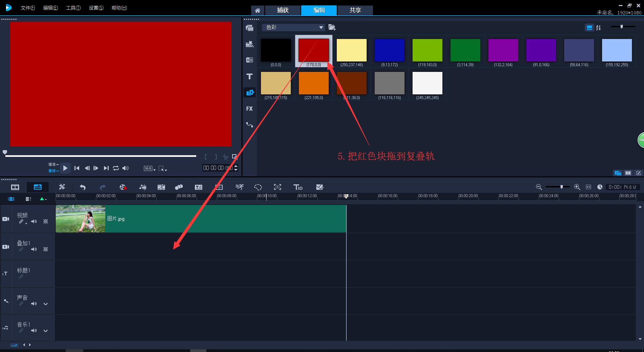This screenshot has width=644, height=352.
Task: Open the FX filter library
Action: coord(250,109)
